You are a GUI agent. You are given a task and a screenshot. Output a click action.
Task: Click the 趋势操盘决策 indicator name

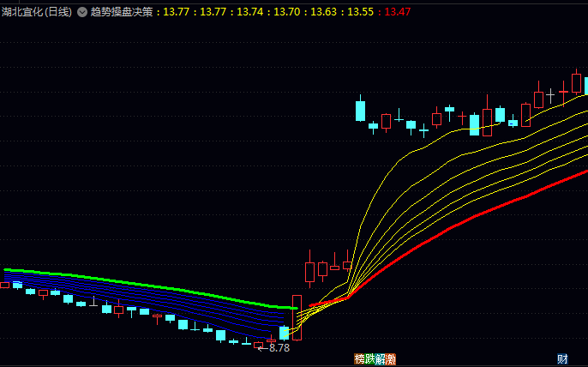122,12
